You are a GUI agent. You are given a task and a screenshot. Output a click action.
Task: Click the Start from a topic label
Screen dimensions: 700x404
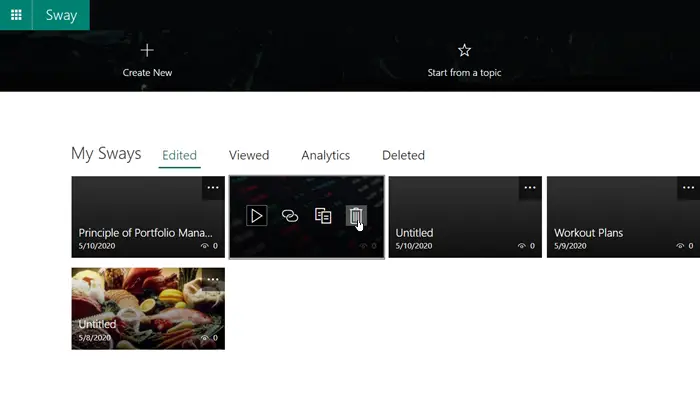(464, 72)
